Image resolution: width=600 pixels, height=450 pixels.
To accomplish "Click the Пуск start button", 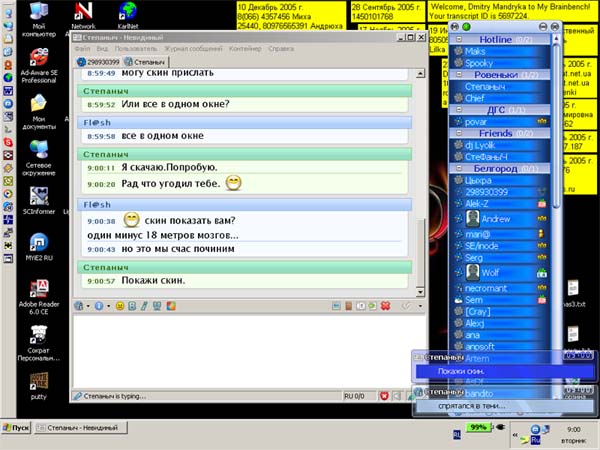I will click(17, 427).
